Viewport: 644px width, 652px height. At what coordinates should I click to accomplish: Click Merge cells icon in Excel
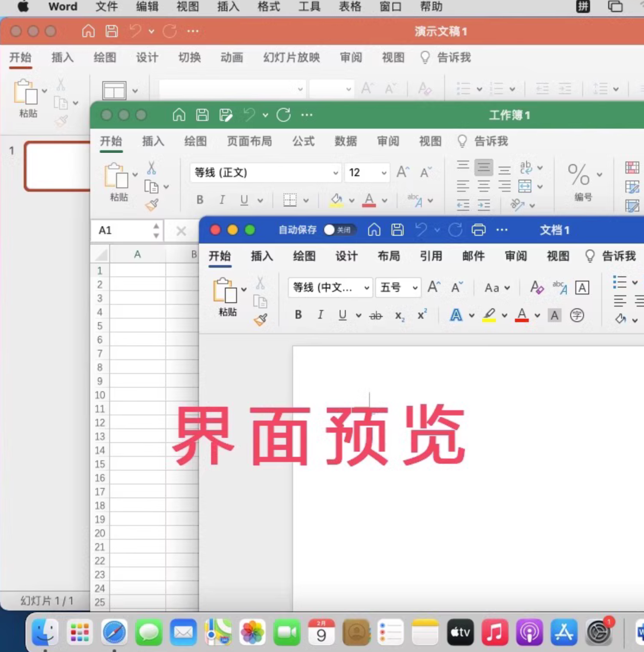(x=525, y=186)
